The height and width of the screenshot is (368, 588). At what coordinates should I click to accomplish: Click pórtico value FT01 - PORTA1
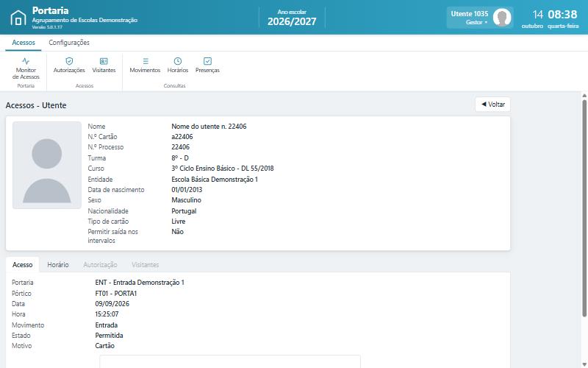pyautogui.click(x=116, y=293)
